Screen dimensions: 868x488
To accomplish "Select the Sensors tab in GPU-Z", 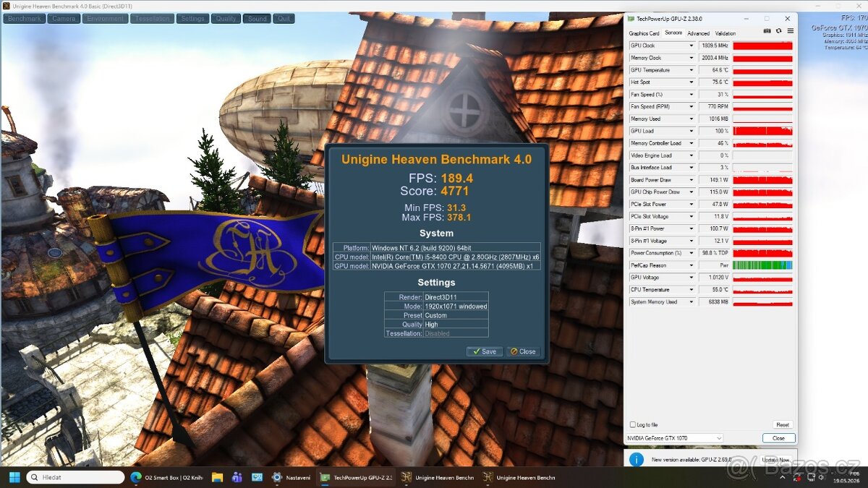I will point(673,33).
